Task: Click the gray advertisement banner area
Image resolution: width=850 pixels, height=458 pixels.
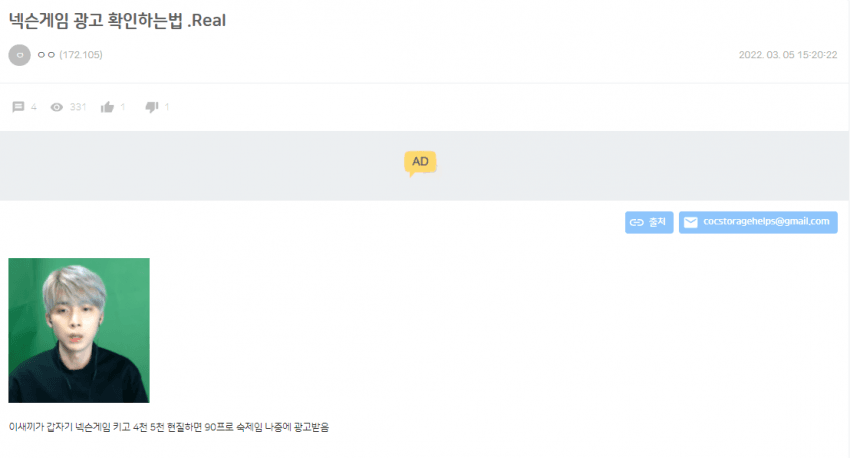Action: [424, 165]
